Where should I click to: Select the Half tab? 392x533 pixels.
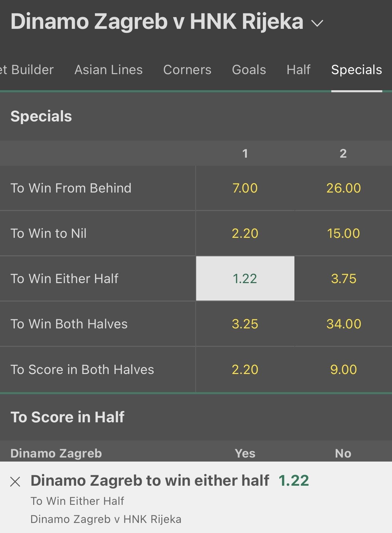click(298, 70)
